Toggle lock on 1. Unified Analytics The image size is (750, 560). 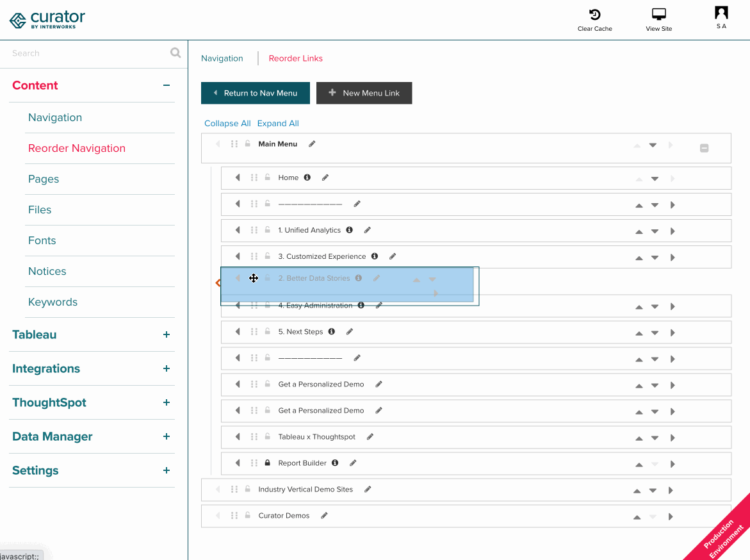click(267, 230)
